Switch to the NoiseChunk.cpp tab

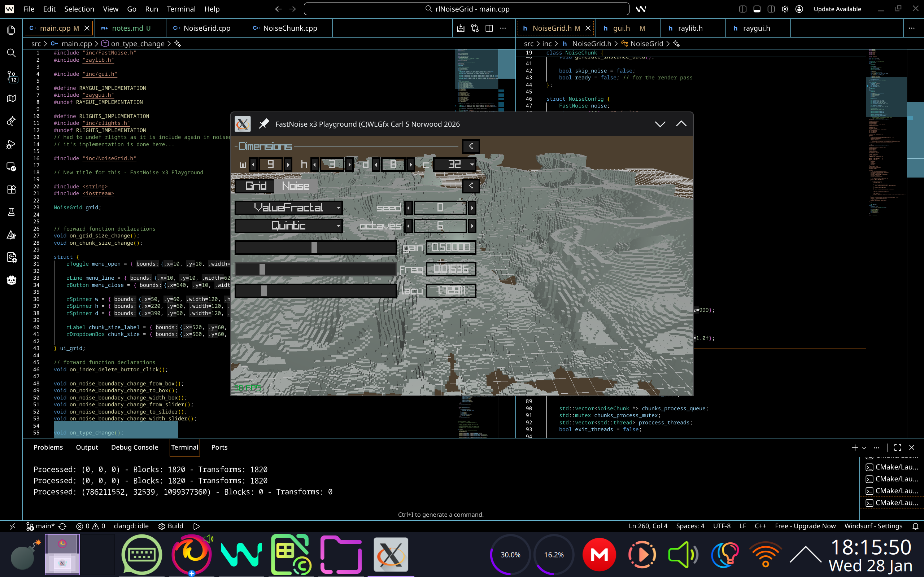(290, 28)
